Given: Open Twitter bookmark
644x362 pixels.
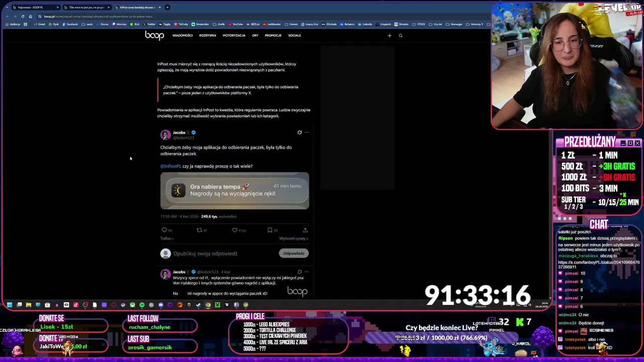Looking at the screenshot, I should 149,24.
